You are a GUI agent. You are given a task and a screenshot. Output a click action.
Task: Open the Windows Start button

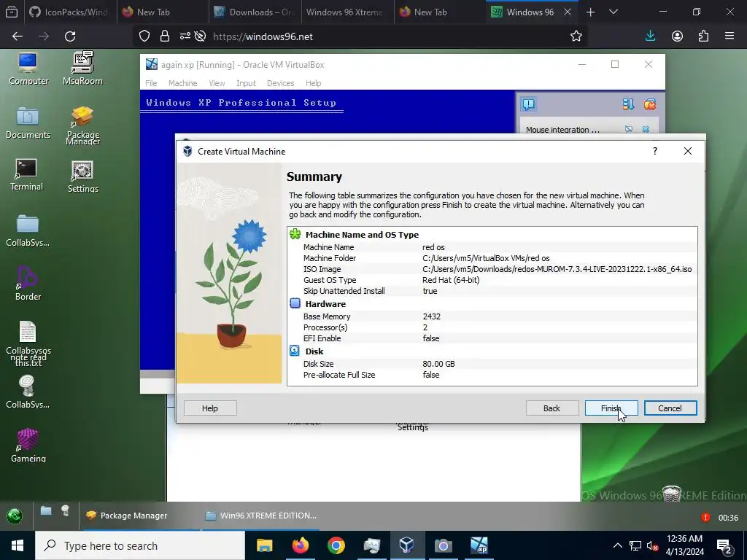[18, 545]
